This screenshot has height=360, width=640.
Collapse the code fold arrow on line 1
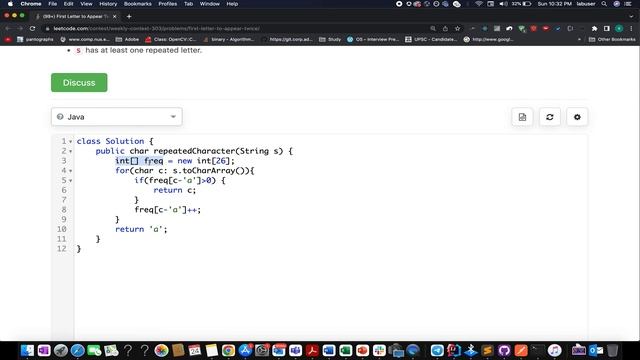pyautogui.click(x=71, y=142)
